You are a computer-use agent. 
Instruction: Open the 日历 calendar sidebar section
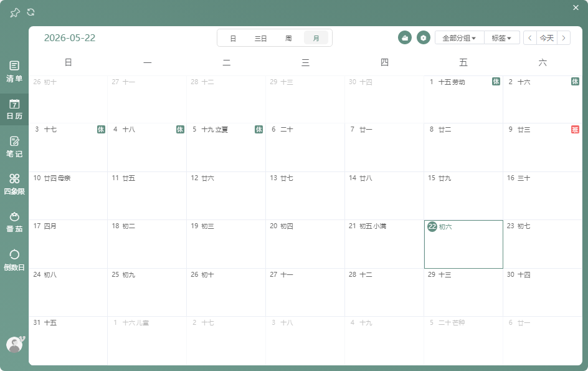[14, 109]
